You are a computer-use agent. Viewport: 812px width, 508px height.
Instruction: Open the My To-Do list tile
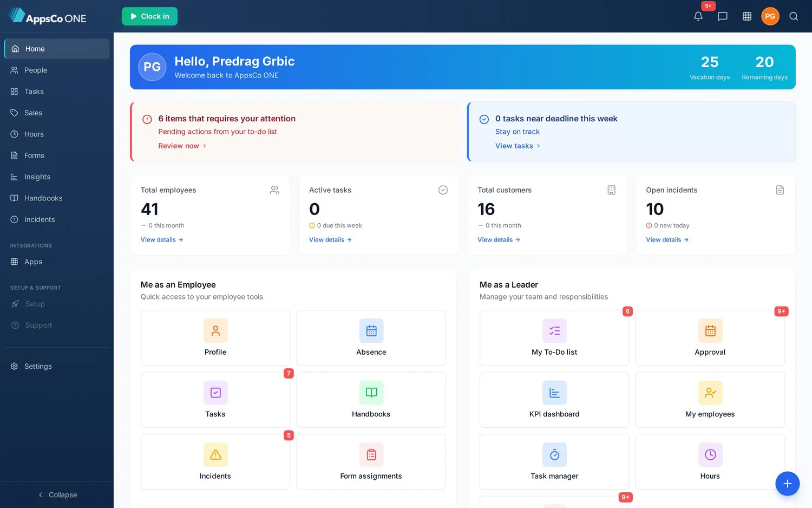coord(554,338)
